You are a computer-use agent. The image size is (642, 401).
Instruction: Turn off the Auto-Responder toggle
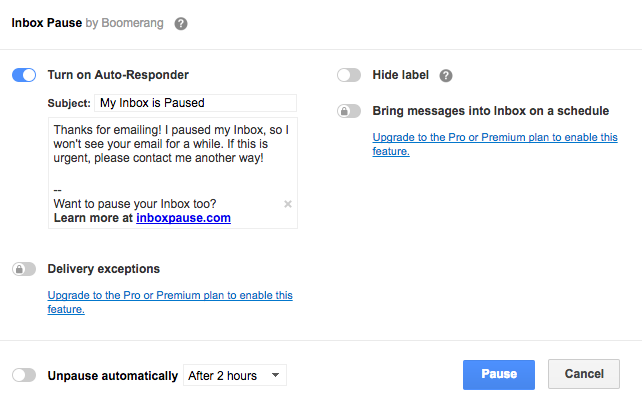point(24,75)
